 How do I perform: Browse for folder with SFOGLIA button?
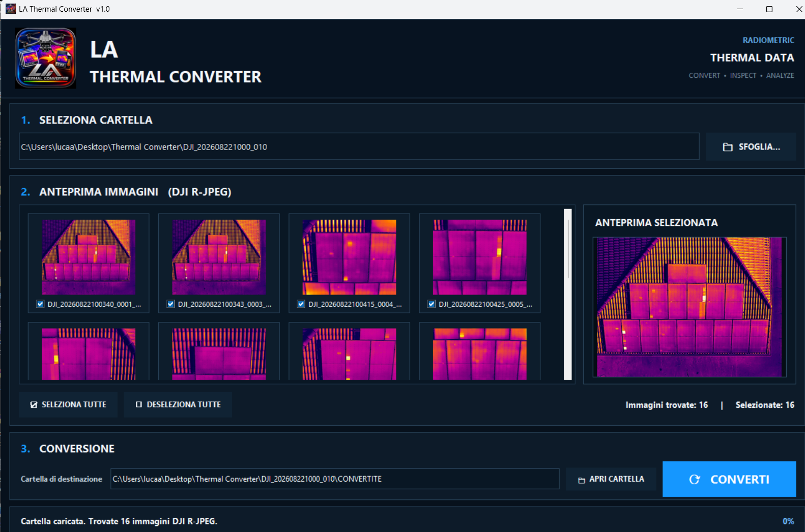pos(751,147)
